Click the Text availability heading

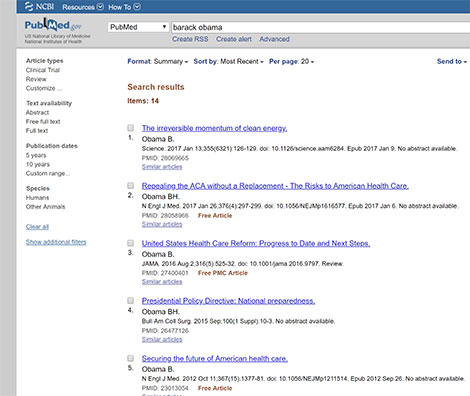click(x=49, y=103)
